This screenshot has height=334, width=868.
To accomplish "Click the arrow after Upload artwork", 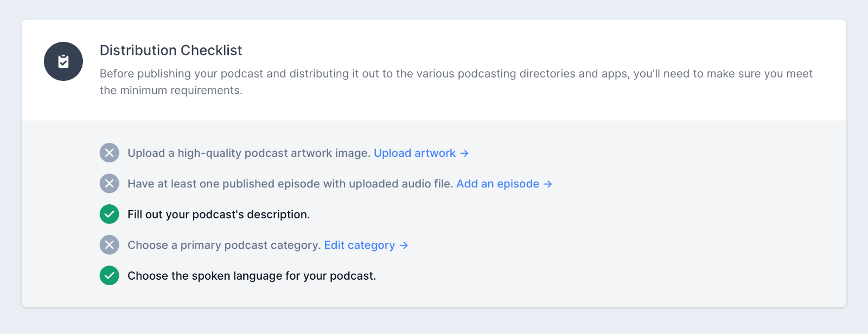I will [464, 154].
